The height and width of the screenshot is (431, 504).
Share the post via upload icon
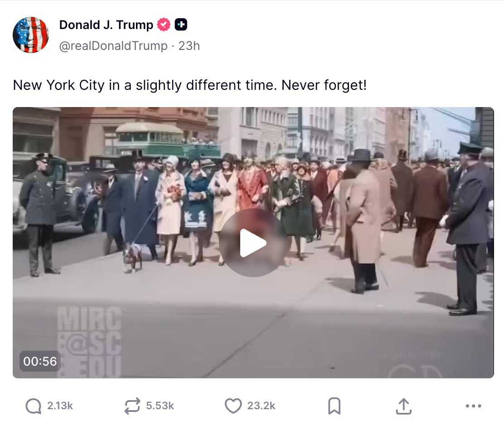pyautogui.click(x=403, y=406)
